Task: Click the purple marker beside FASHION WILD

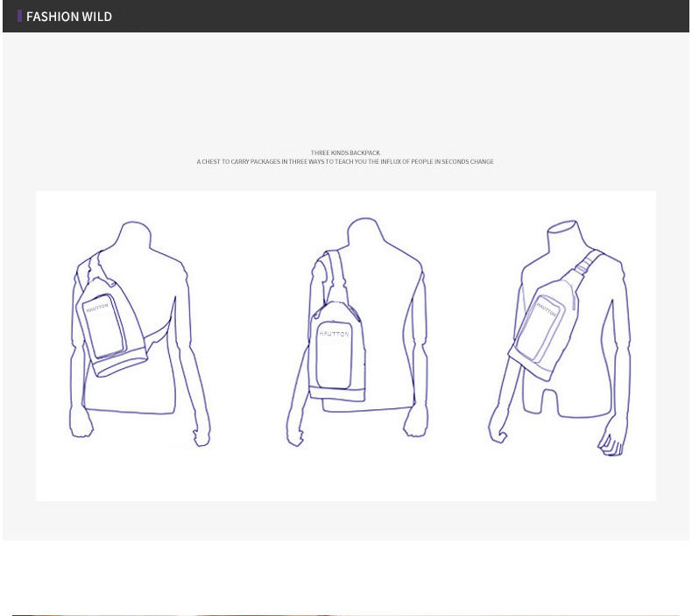Action: 19,17
